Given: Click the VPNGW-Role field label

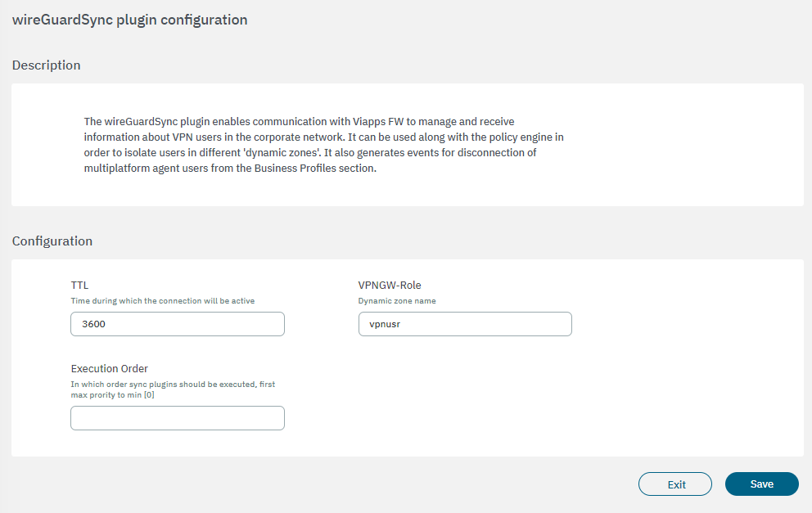Looking at the screenshot, I should click(x=390, y=286).
